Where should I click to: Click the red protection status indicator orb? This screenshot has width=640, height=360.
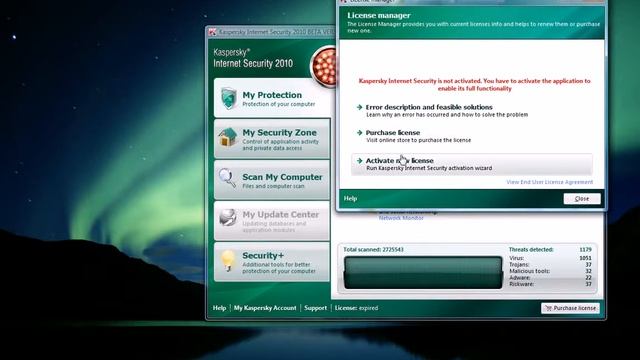click(x=323, y=67)
